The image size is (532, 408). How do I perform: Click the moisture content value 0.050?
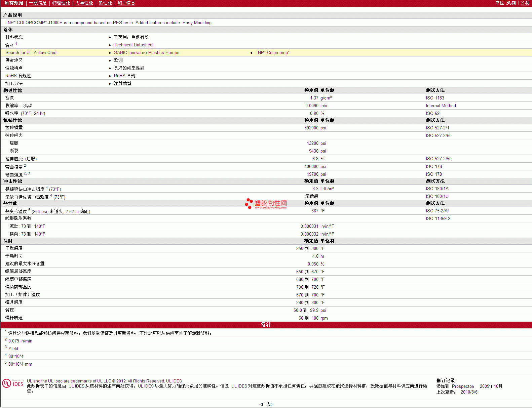tap(313, 264)
